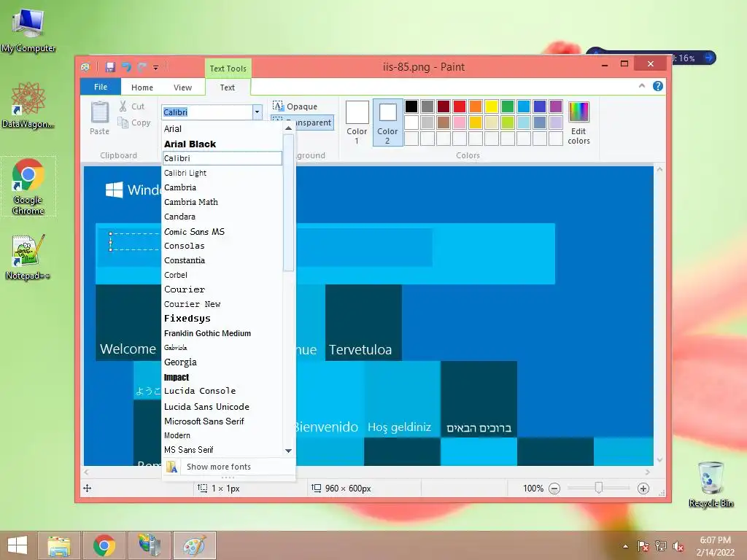
Task: Choose Arial Black from the font list
Action: [x=222, y=144]
